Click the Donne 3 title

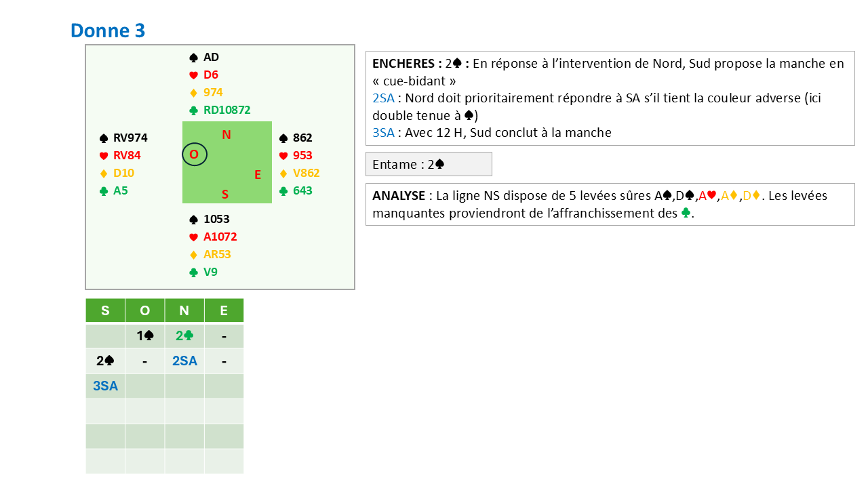pos(108,30)
